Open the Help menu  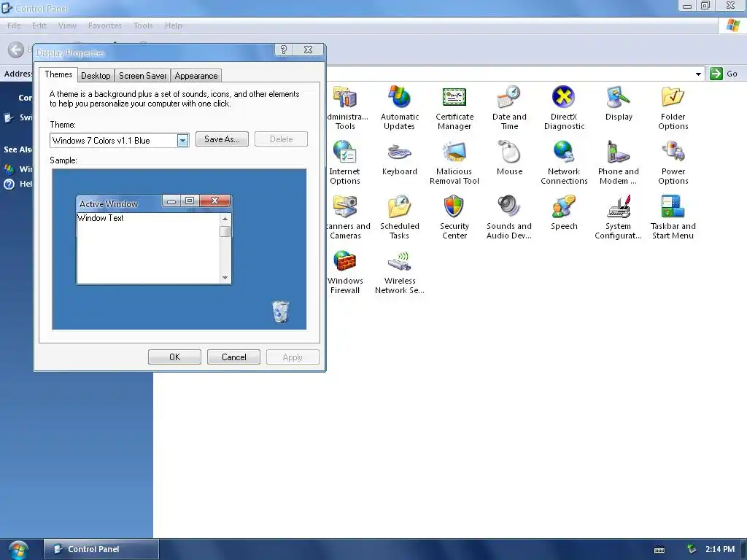tap(174, 26)
